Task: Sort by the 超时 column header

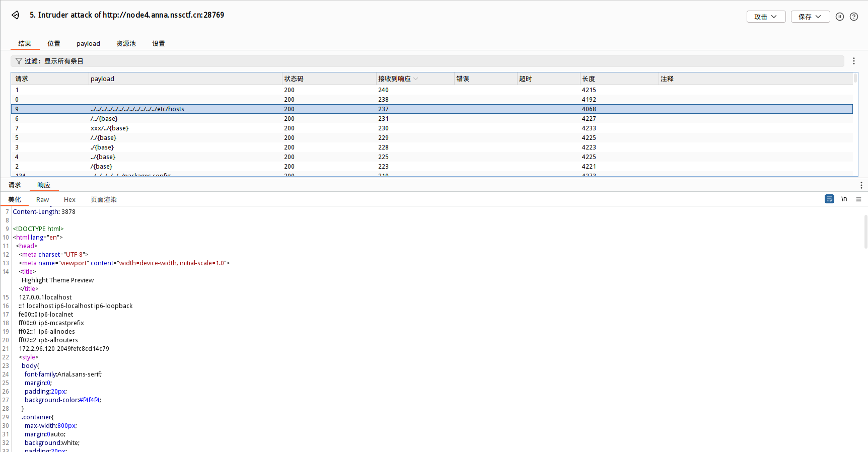Action: click(x=548, y=79)
